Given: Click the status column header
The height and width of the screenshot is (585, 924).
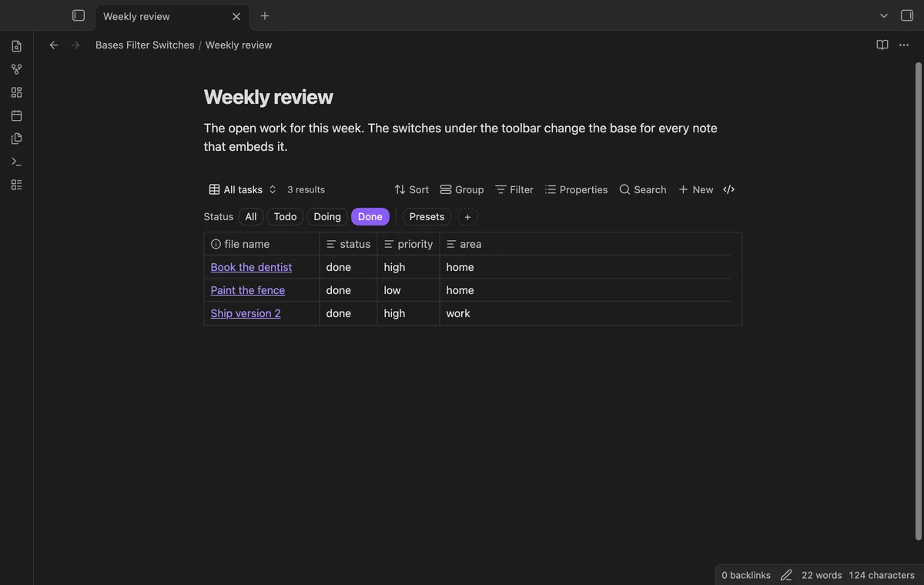Looking at the screenshot, I should pyautogui.click(x=348, y=244).
